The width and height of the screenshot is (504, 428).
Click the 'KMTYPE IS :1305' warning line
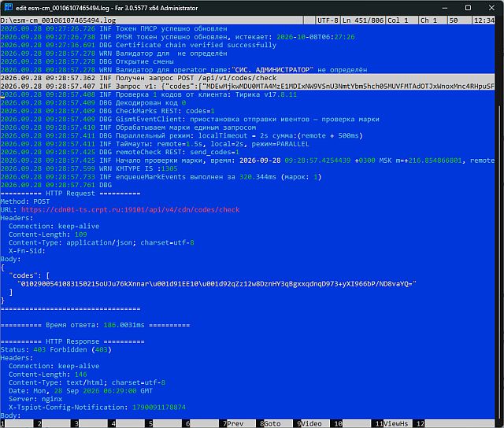[89, 168]
